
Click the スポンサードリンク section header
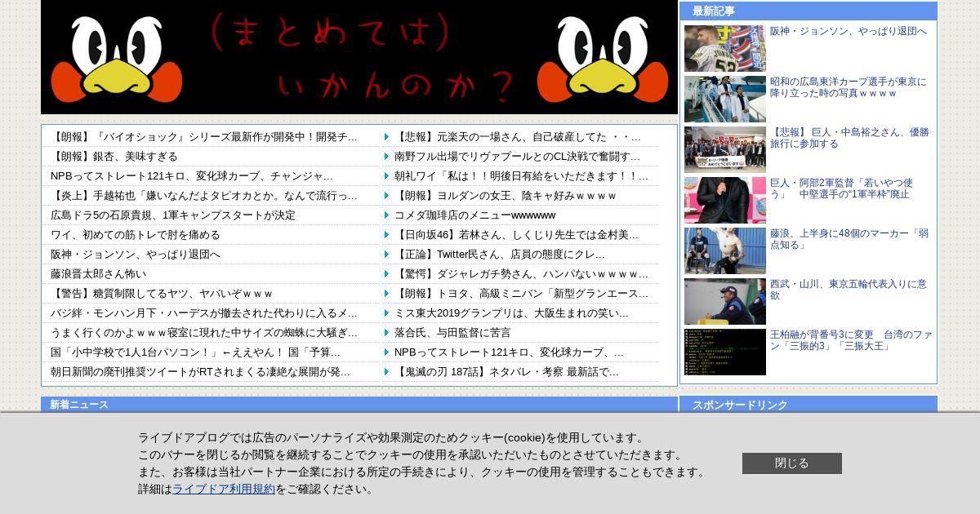[x=808, y=404]
